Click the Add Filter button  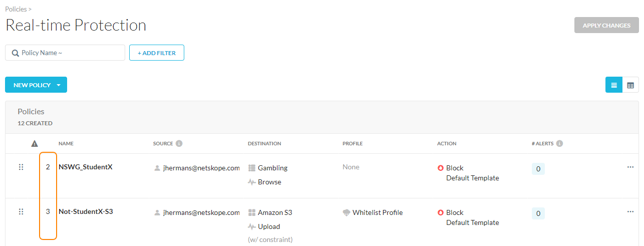click(x=156, y=53)
